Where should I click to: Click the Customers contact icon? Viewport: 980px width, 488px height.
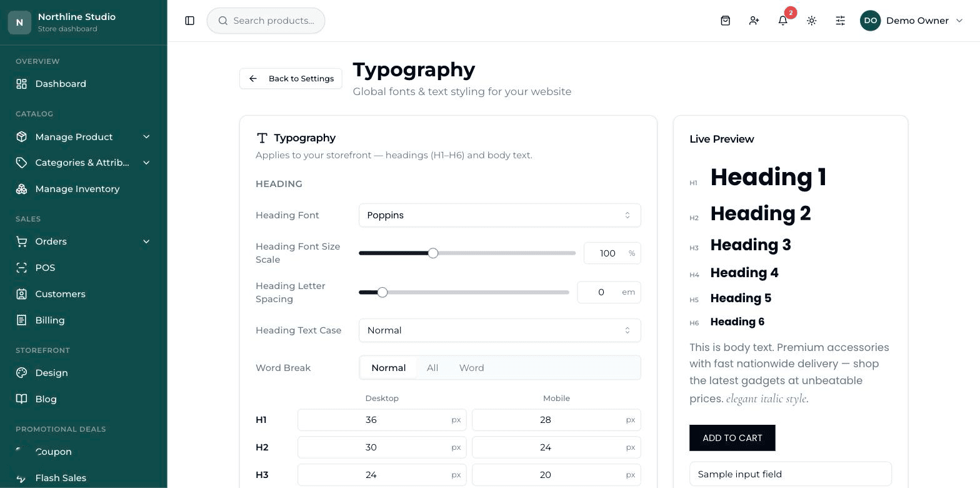click(x=22, y=294)
